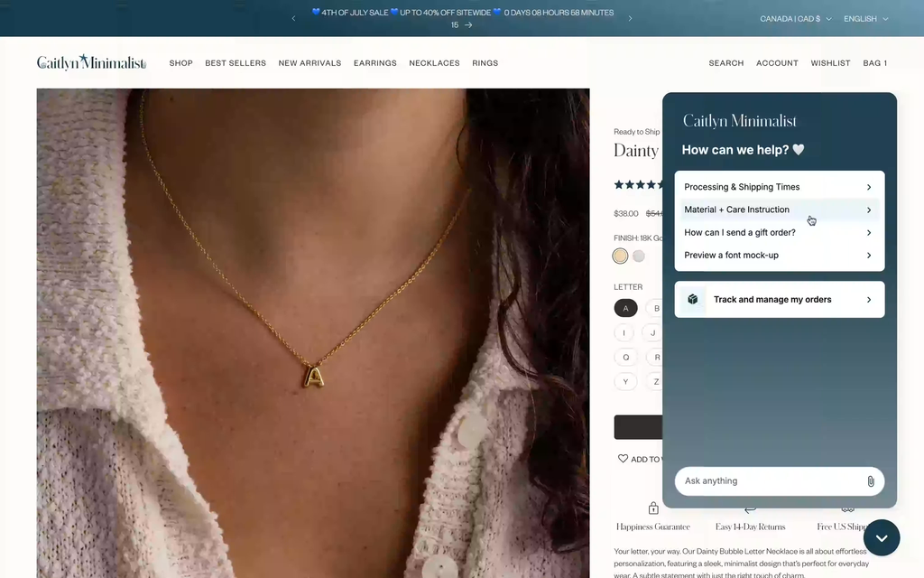Expand Material + Care Instruction help topic

pyautogui.click(x=779, y=210)
